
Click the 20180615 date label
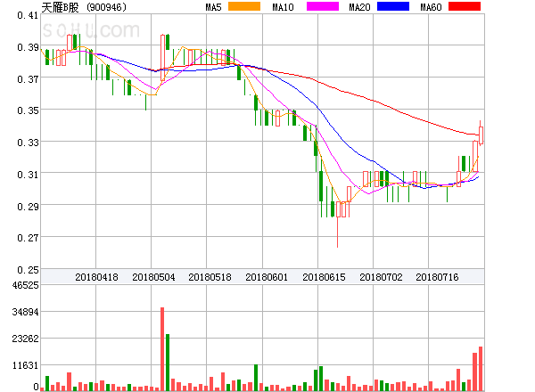pyautogui.click(x=324, y=277)
